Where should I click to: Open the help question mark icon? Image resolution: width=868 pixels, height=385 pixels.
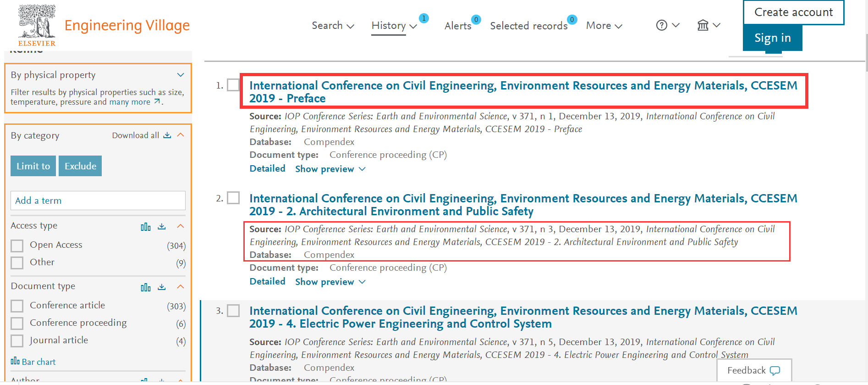click(x=661, y=25)
